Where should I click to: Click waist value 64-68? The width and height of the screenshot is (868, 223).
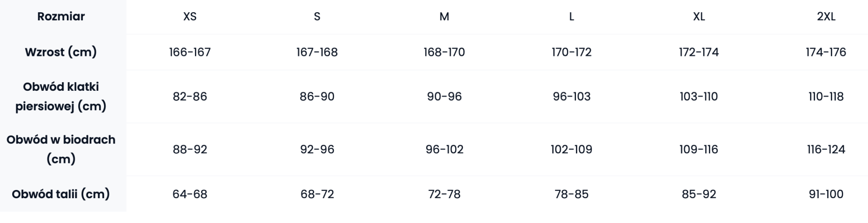(190, 194)
